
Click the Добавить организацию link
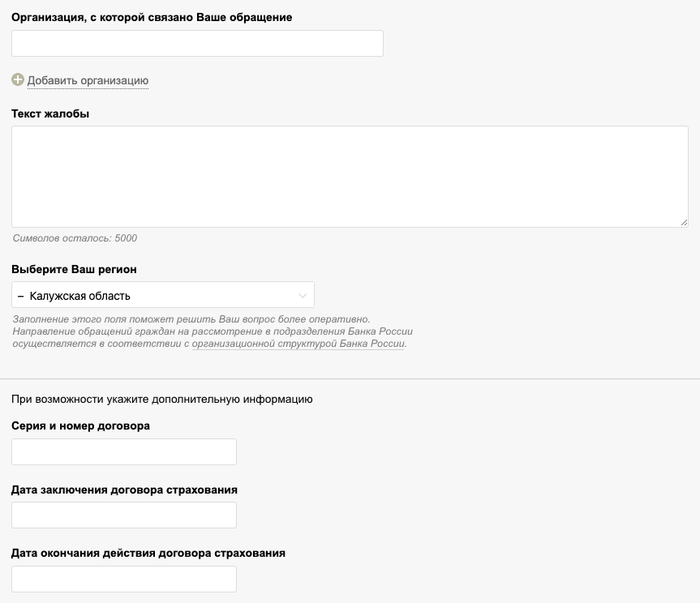[x=88, y=81]
